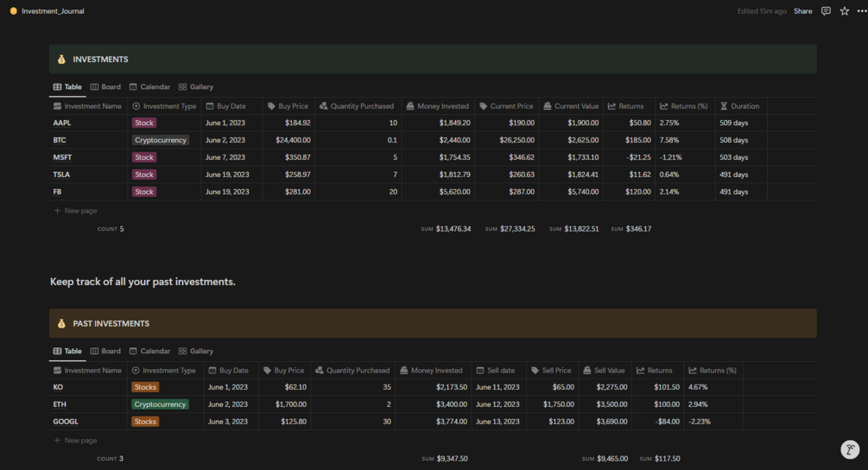
Task: Switch Investments view to Board tab
Action: [x=105, y=87]
